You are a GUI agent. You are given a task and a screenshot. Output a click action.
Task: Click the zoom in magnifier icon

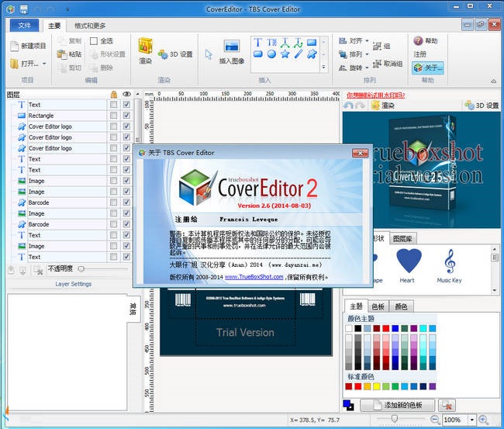click(x=484, y=419)
